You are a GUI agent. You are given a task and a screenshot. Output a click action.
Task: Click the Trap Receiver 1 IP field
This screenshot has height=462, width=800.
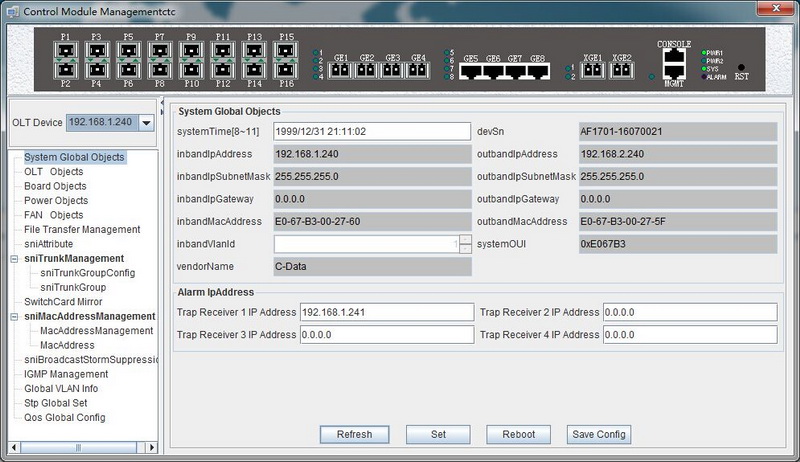(385, 312)
